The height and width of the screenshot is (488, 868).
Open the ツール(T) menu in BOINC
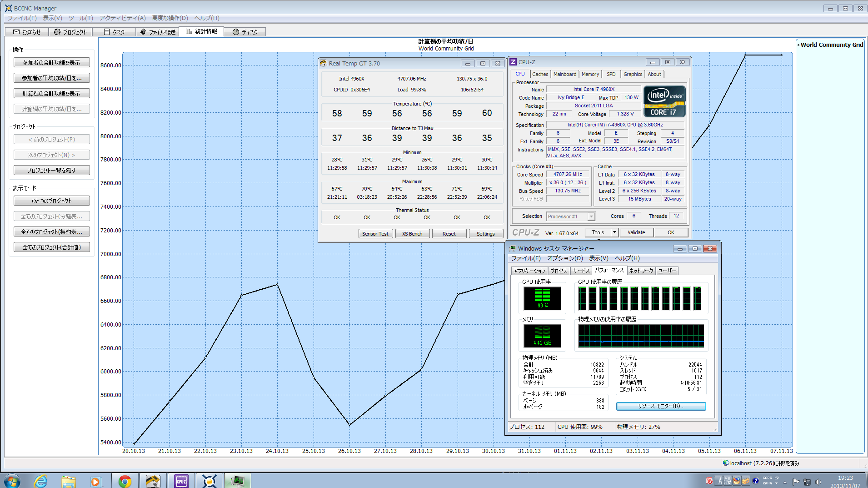click(80, 18)
